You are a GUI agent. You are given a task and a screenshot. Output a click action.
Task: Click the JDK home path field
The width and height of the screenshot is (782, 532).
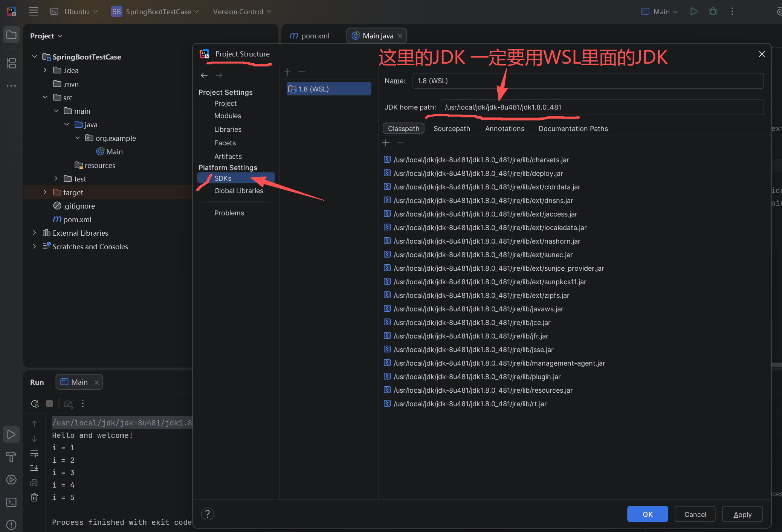tap(601, 107)
